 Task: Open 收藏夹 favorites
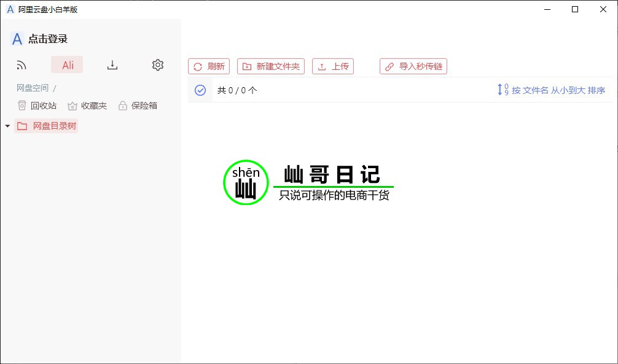(87, 106)
